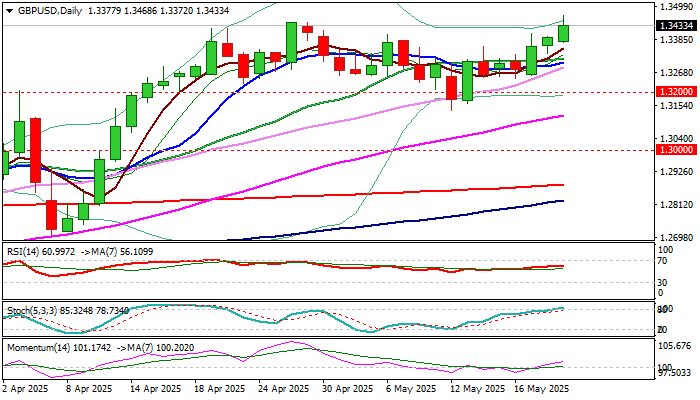Click the 1.26980 price scale value

click(677, 237)
